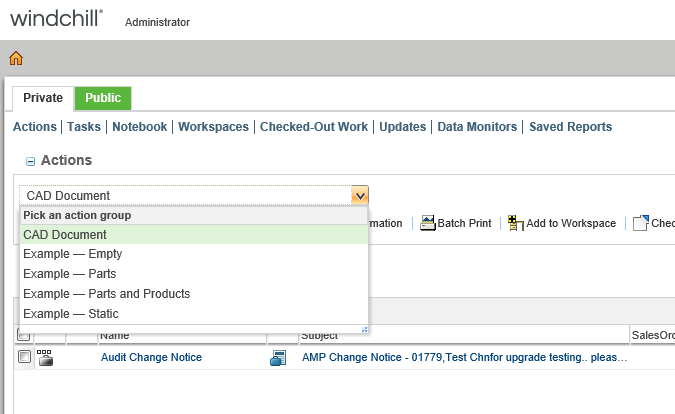Click the Check Out document icon
This screenshot has width=675, height=414.
coord(641,223)
